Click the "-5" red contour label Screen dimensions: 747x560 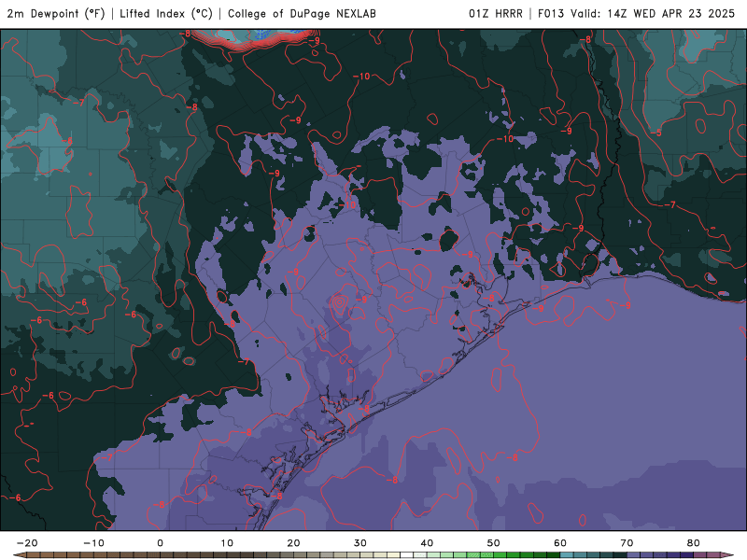(x=657, y=133)
